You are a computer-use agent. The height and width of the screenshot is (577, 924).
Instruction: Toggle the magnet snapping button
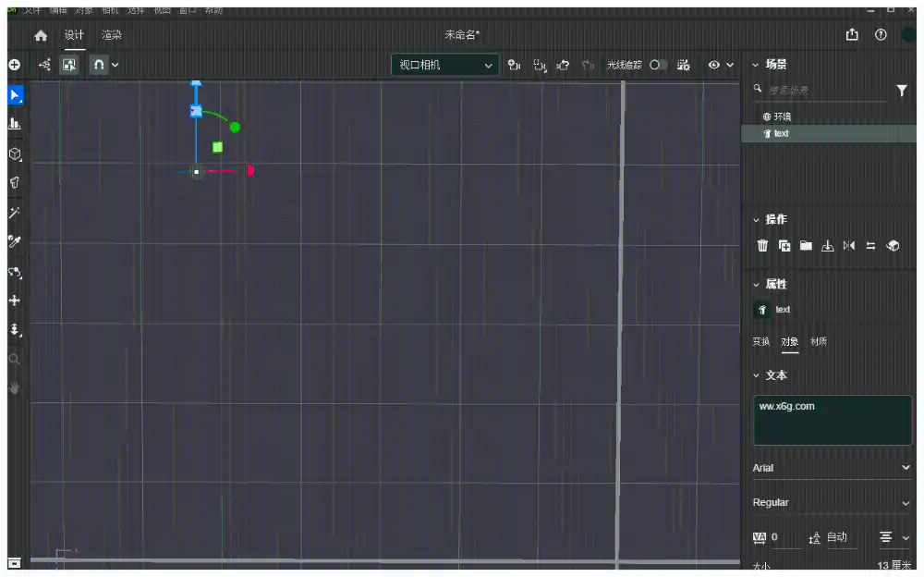coord(99,65)
